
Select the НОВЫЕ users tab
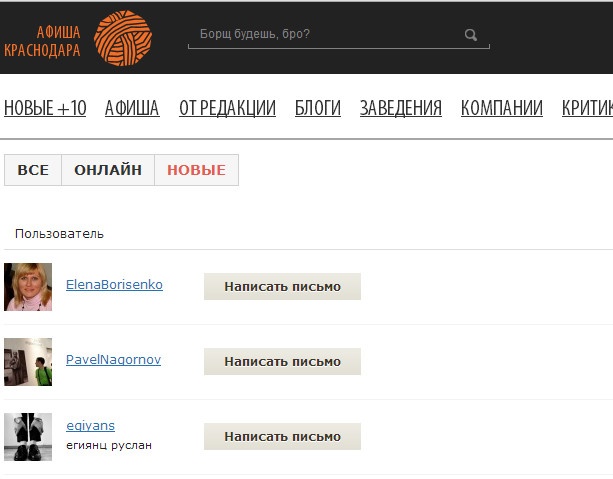point(196,170)
